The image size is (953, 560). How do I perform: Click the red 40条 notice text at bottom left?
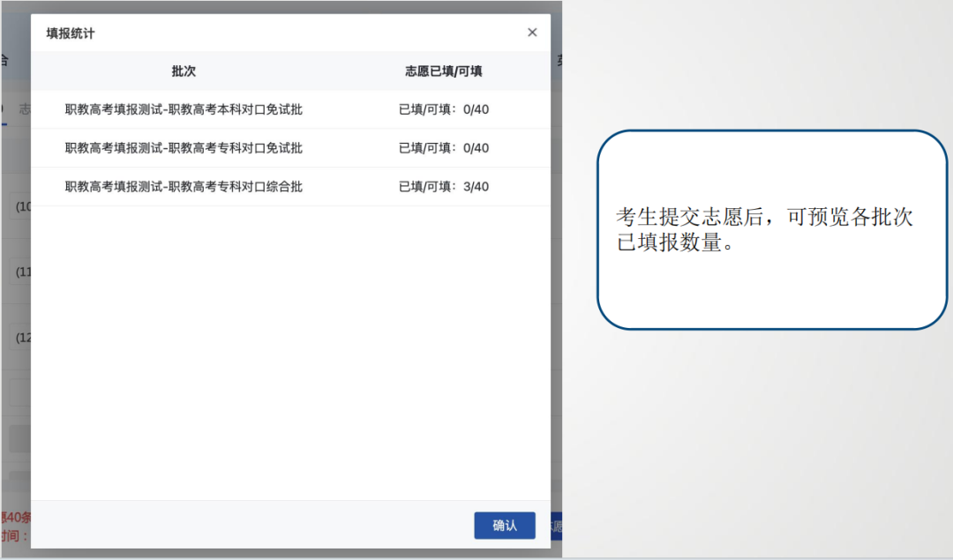coord(15,517)
